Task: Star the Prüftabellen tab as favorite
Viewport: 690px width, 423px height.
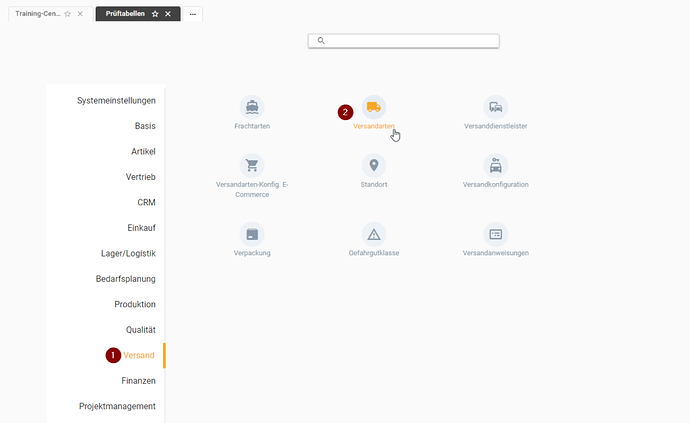Action: pos(155,14)
